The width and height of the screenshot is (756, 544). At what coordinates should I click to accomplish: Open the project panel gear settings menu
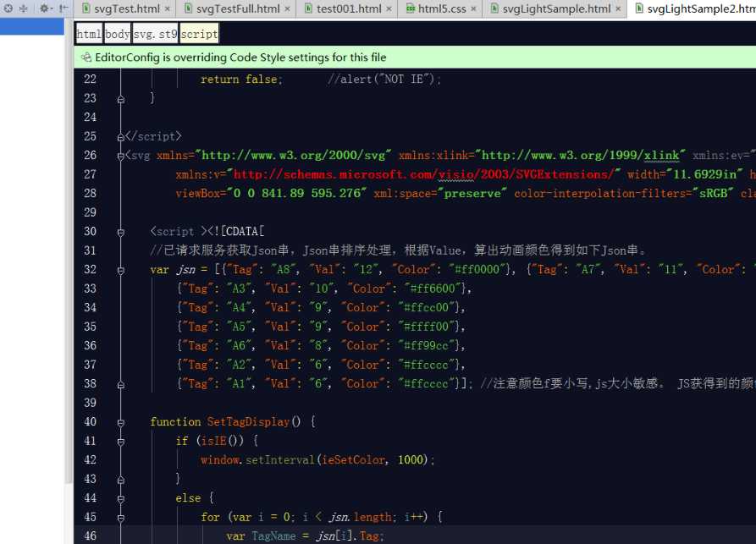(45, 8)
